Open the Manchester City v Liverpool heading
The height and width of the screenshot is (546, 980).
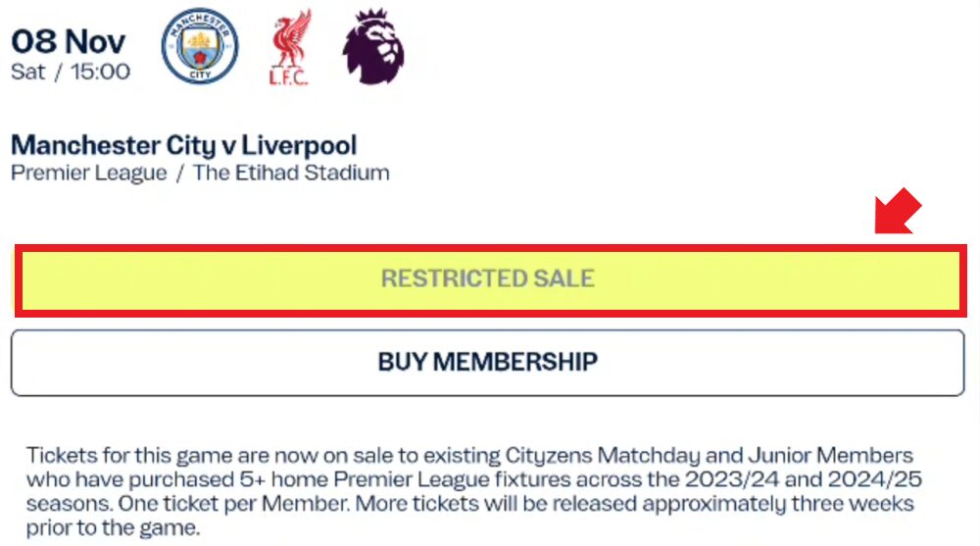coord(184,145)
